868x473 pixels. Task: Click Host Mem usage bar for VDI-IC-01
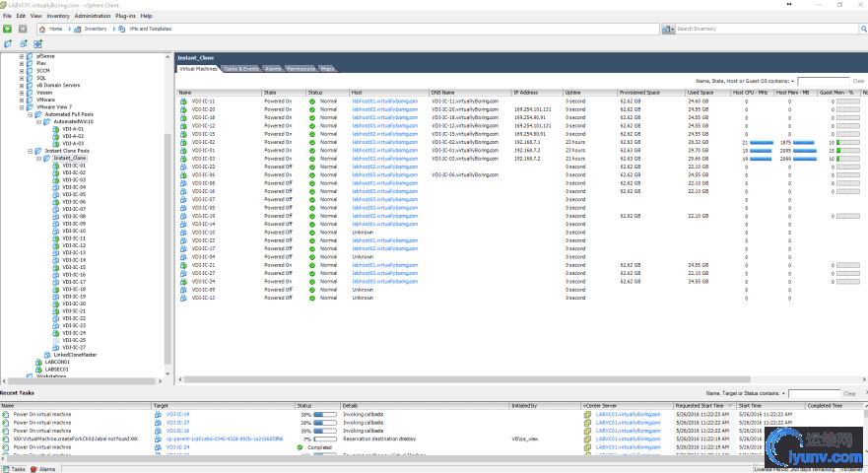pos(804,151)
